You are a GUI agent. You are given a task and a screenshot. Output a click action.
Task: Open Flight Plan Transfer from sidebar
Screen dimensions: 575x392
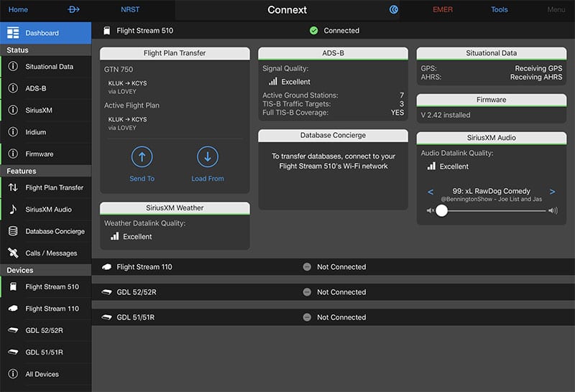coord(45,187)
